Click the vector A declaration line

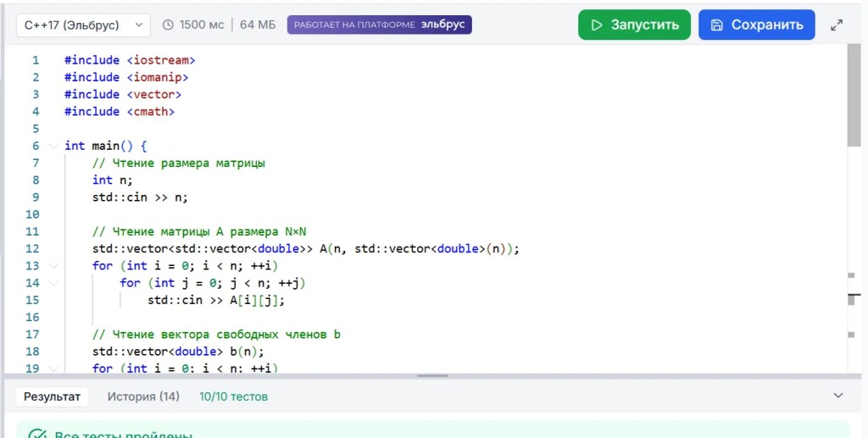[x=306, y=249]
